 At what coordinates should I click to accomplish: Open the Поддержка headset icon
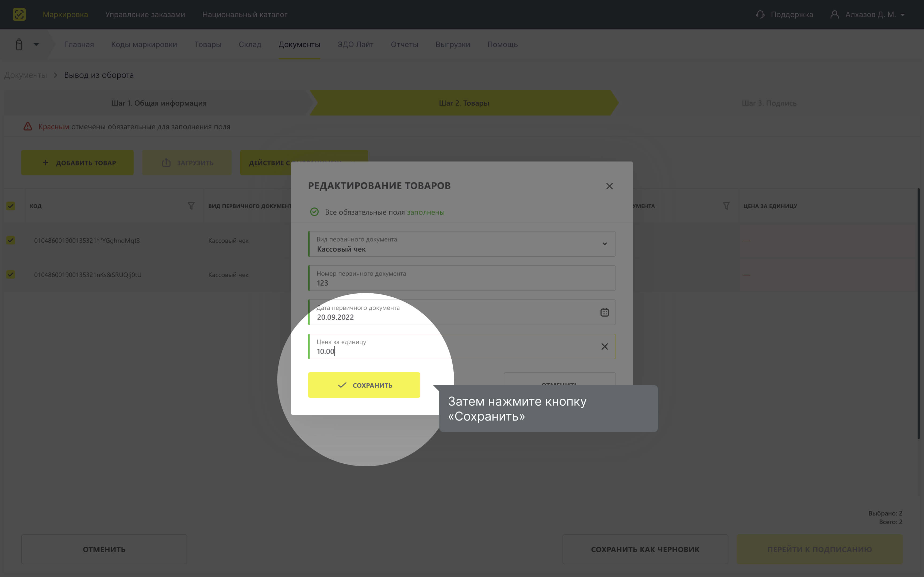point(760,14)
